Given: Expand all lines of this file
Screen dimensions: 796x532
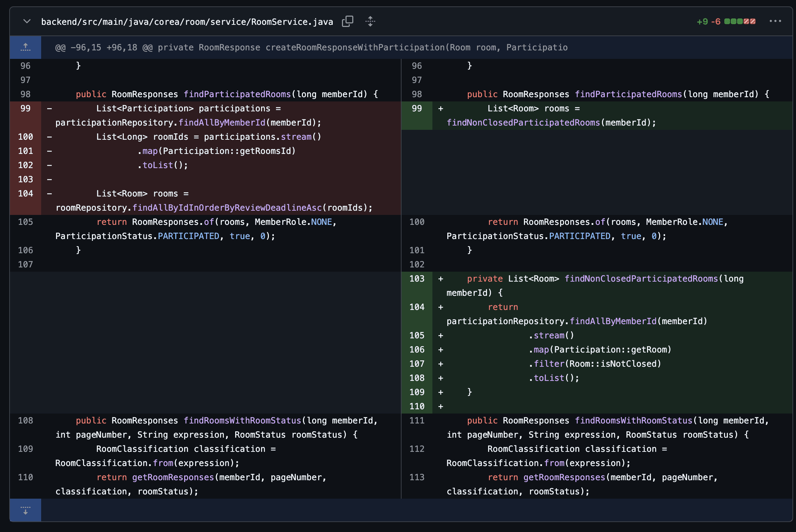Looking at the screenshot, I should [x=370, y=21].
